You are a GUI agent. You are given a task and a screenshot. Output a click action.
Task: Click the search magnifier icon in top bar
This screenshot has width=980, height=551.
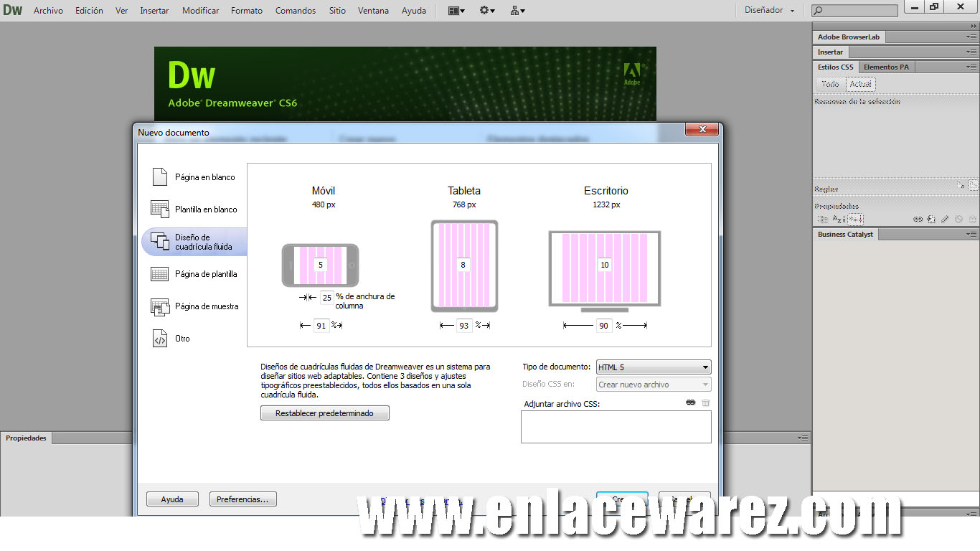(x=819, y=11)
